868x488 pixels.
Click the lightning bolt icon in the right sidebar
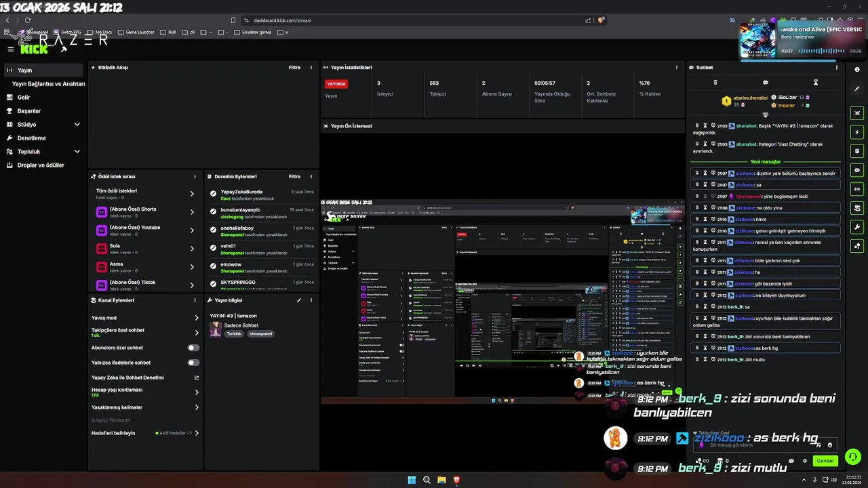pyautogui.click(x=857, y=132)
